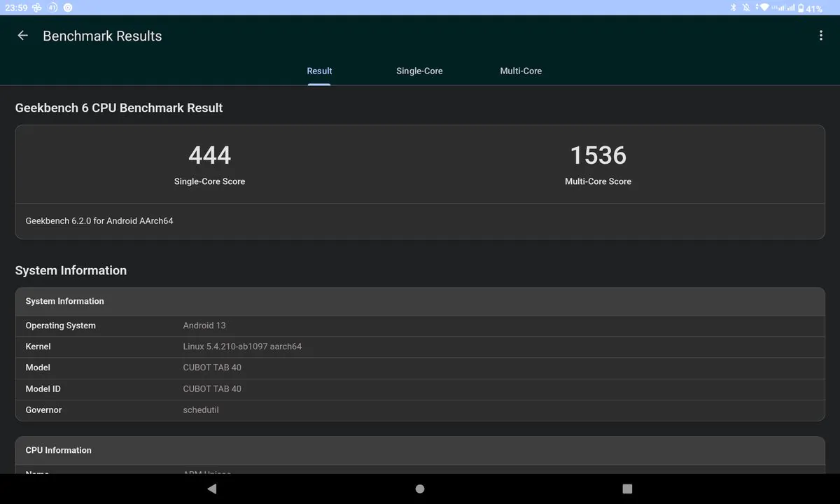Viewport: 840px width, 504px height.
Task: Tap the multi-core score value 1536
Action: (598, 155)
